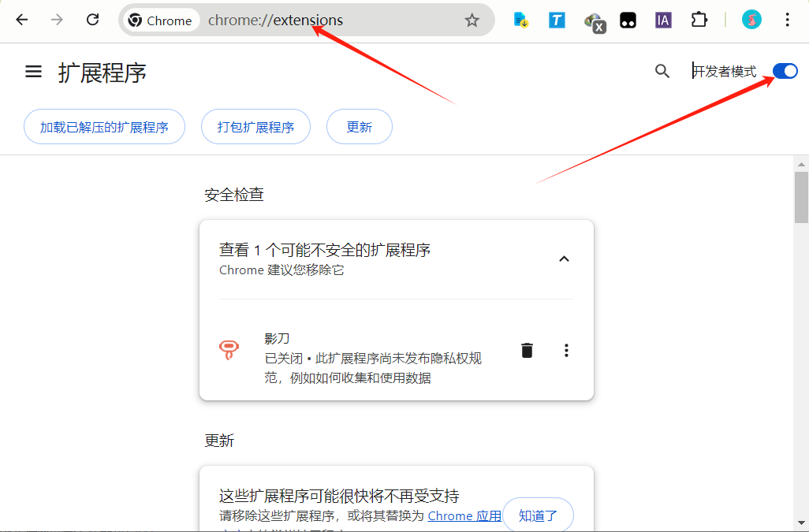Search extensions with the magnifier icon
Viewport: 809px width, 532px height.
coord(662,71)
